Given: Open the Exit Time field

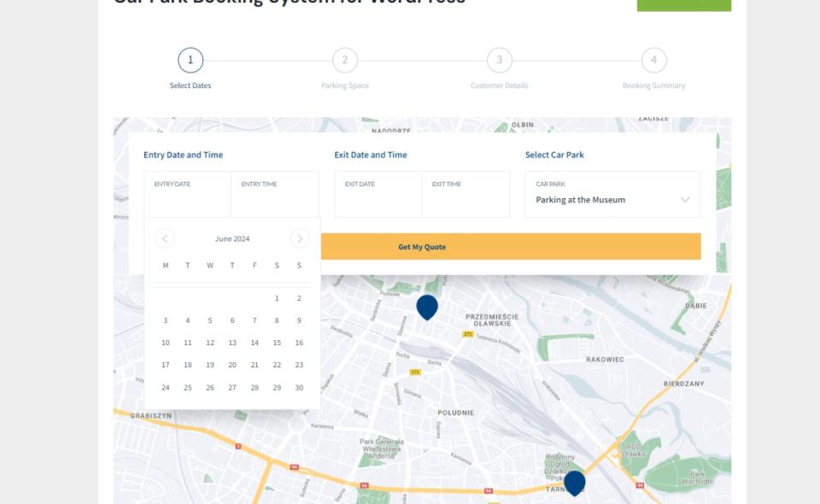Looking at the screenshot, I should [x=466, y=195].
